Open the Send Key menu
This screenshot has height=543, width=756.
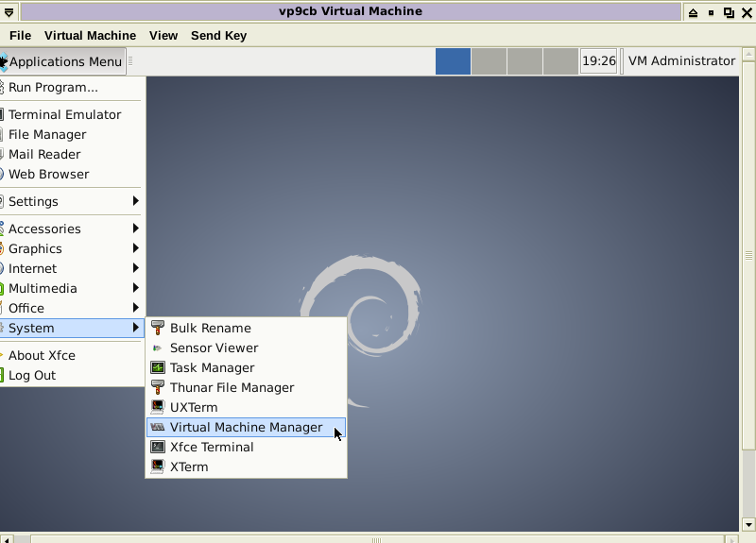coord(218,35)
